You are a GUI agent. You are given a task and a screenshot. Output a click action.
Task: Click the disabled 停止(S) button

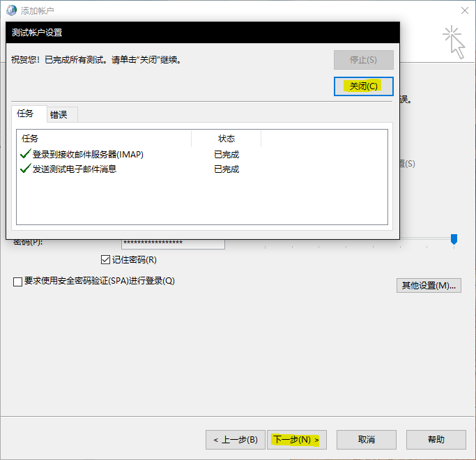point(363,60)
